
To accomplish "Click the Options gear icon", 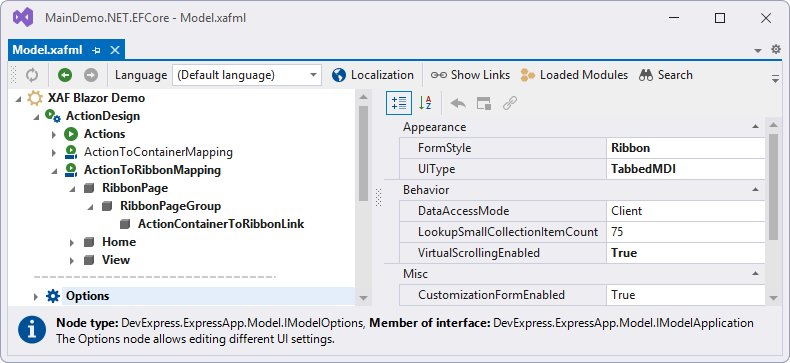I will pos(52,296).
